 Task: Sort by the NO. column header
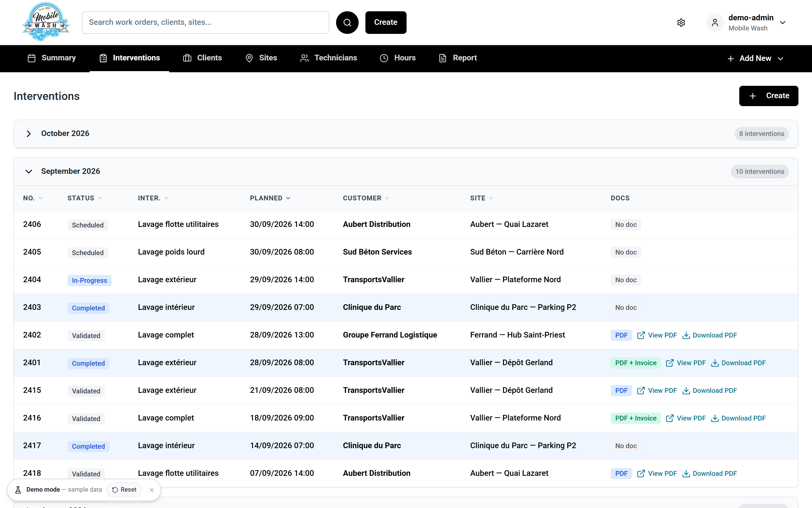point(33,198)
